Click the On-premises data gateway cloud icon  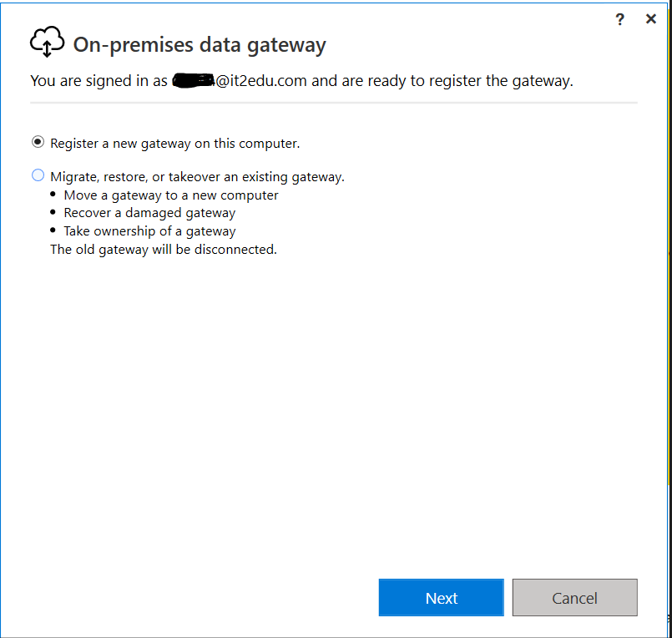coord(47,42)
